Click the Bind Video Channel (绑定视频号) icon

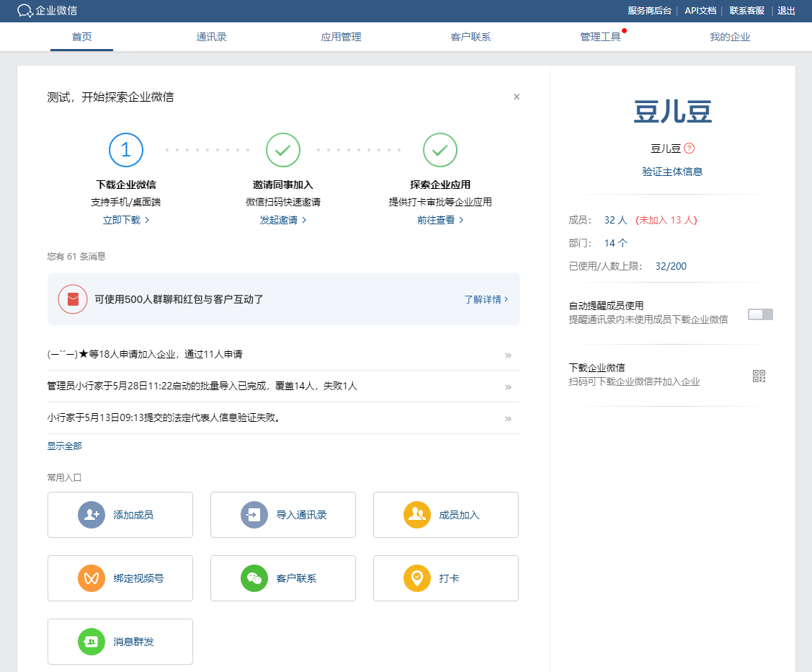tap(92, 578)
